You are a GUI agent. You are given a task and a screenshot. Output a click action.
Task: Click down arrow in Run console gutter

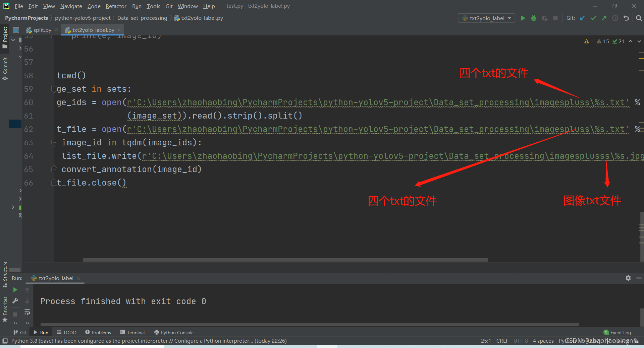(27, 301)
